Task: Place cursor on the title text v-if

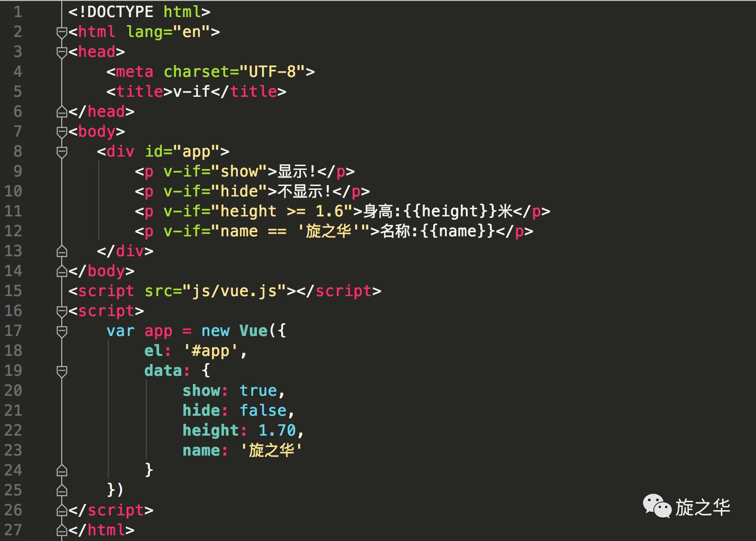Action: (x=192, y=92)
